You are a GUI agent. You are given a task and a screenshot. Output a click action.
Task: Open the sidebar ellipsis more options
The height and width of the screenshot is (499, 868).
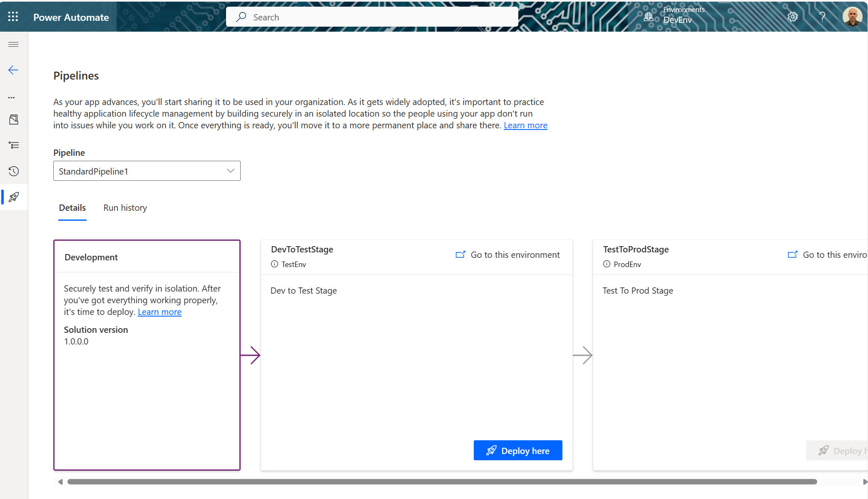[12, 97]
